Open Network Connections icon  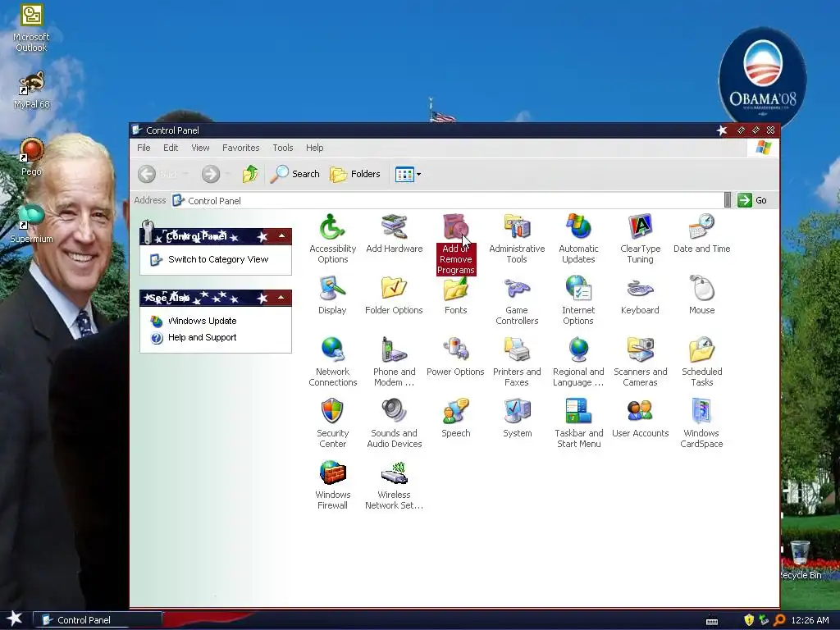click(x=332, y=362)
